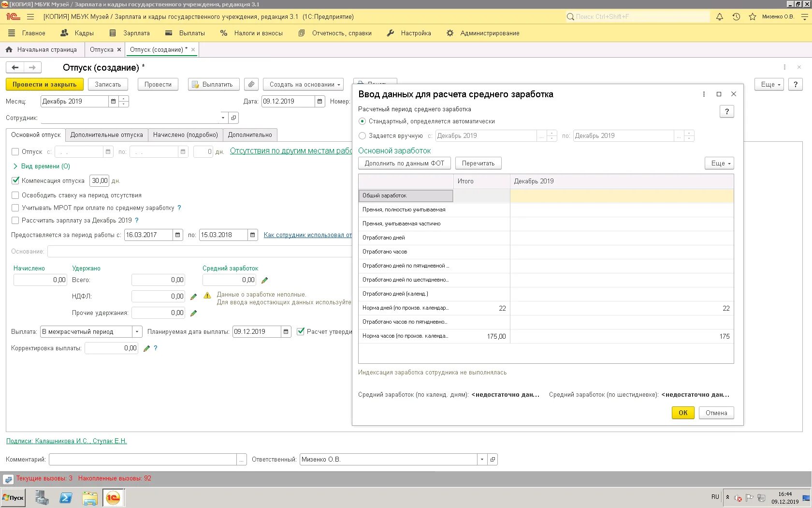Open calendar for period end 15.03.2018
Viewport: 812px width, 508px height.
click(253, 235)
